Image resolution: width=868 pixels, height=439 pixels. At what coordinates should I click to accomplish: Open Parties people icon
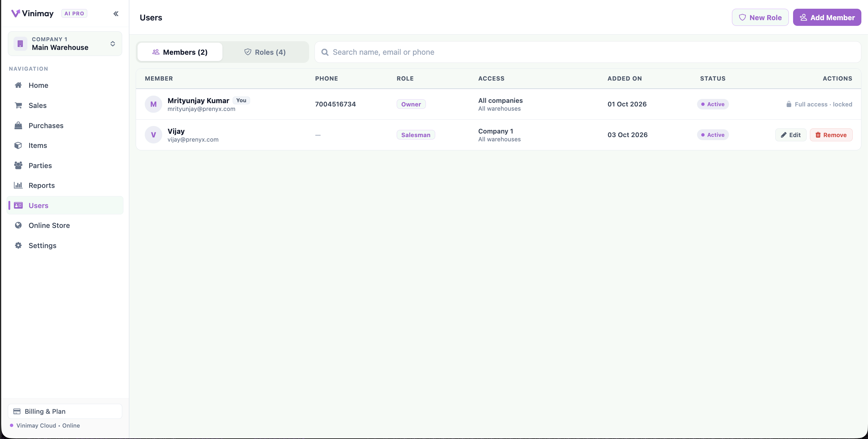[18, 165]
